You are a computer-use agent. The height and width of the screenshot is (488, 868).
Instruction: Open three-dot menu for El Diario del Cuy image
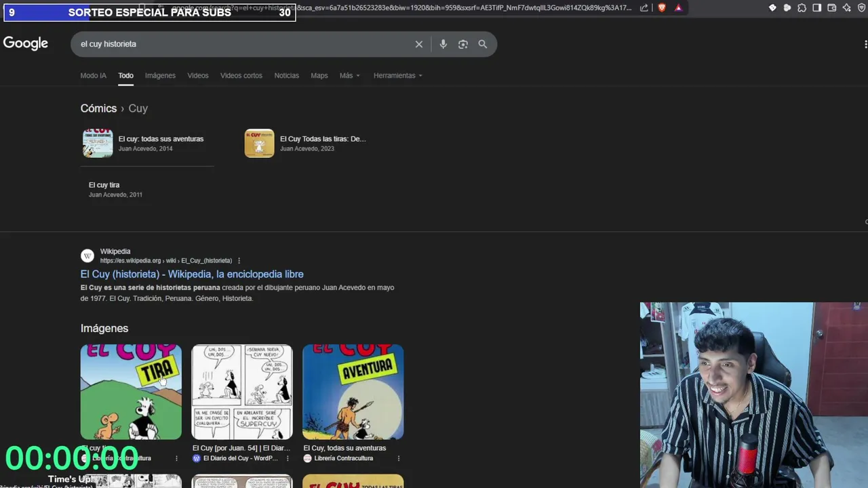pyautogui.click(x=288, y=459)
